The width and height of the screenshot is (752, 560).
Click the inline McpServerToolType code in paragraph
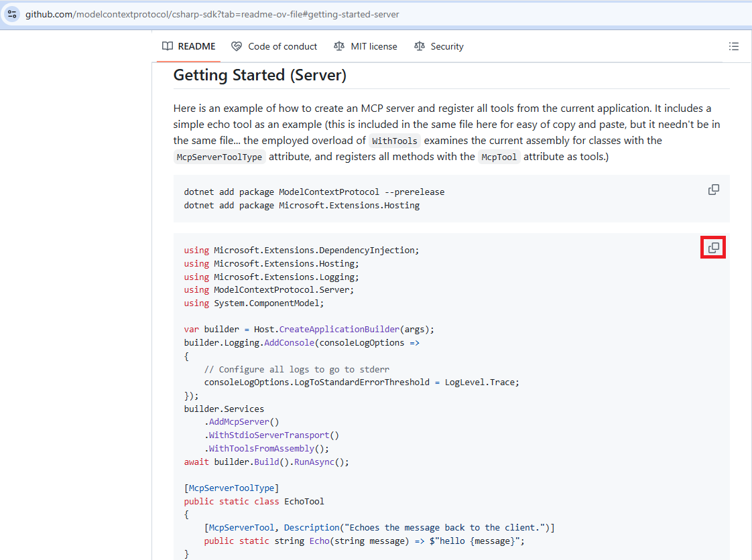point(220,157)
